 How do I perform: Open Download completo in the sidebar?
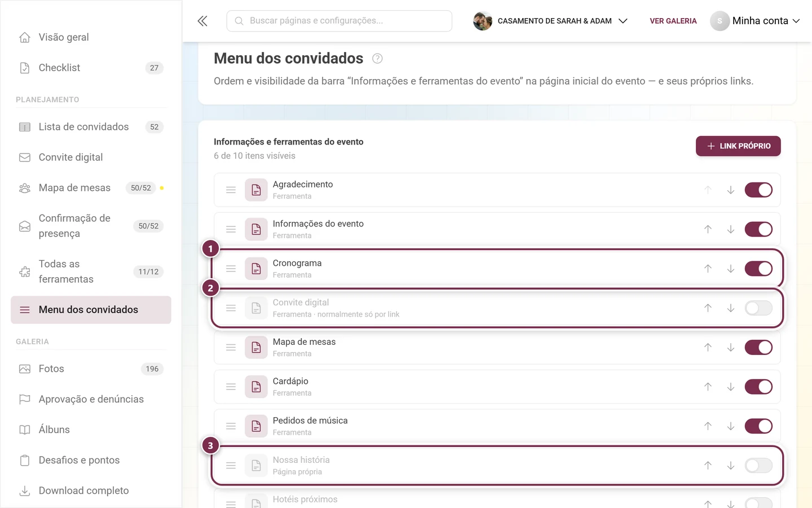91,491
